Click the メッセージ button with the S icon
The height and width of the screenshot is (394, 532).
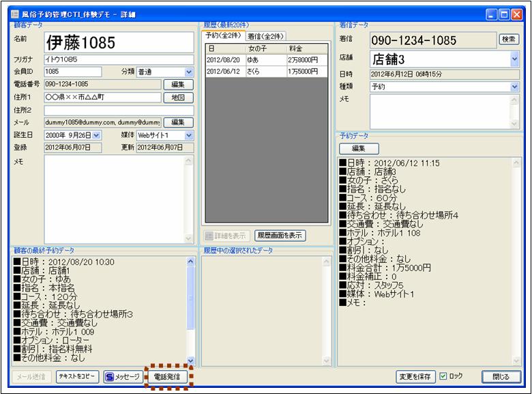pos(123,377)
